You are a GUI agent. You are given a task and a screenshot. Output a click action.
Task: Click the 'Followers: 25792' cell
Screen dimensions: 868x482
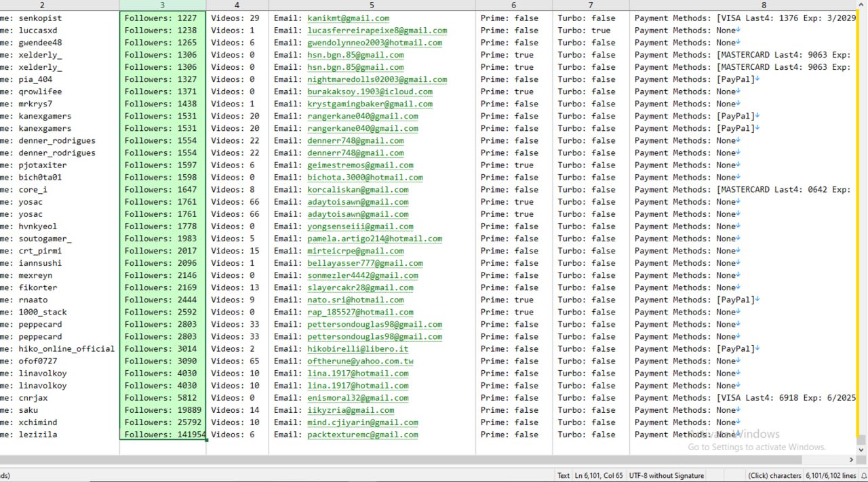coord(163,422)
